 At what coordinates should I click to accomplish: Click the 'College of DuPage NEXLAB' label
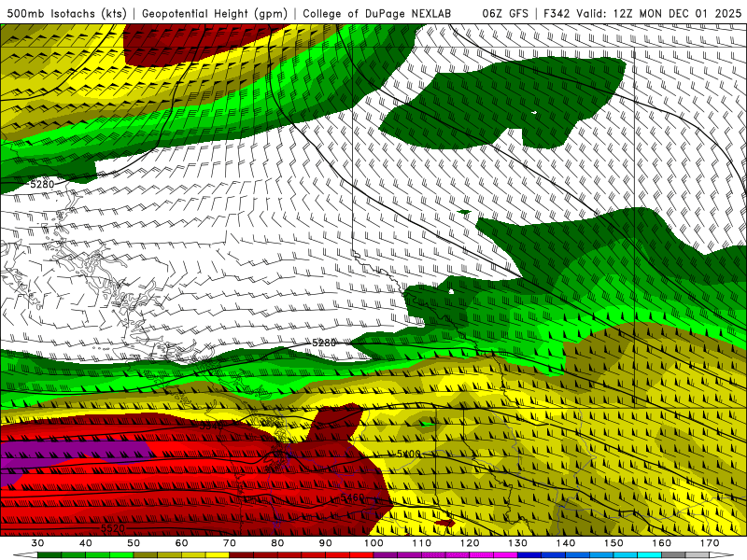click(x=376, y=13)
